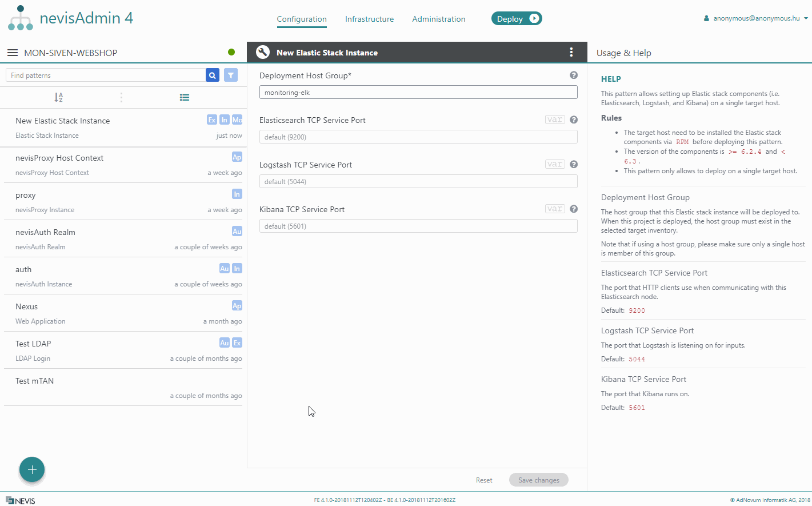
Task: Click the Kibana port field default (5601)
Action: pyautogui.click(x=418, y=226)
